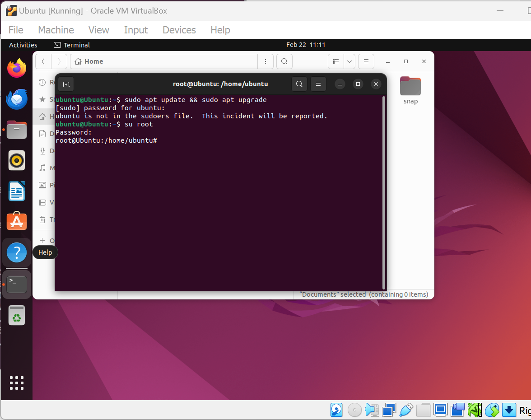531x420 pixels.
Task: Switch to Terminal via its dock icon
Action: [17, 284]
